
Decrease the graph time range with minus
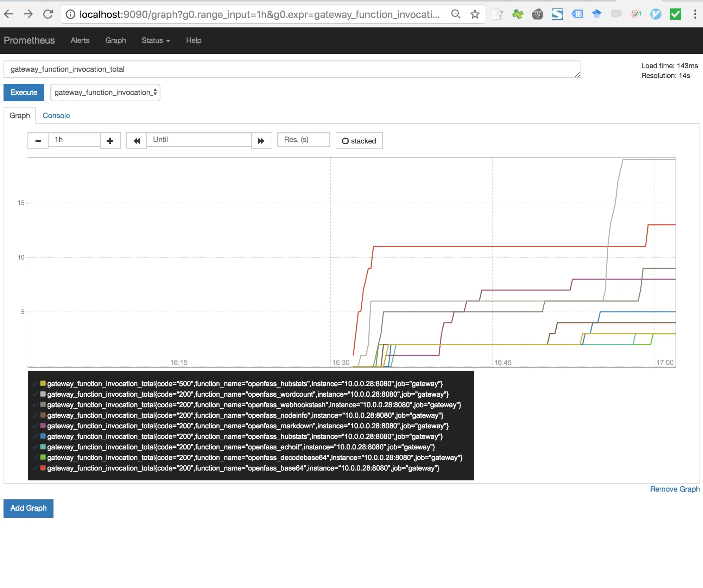click(38, 141)
